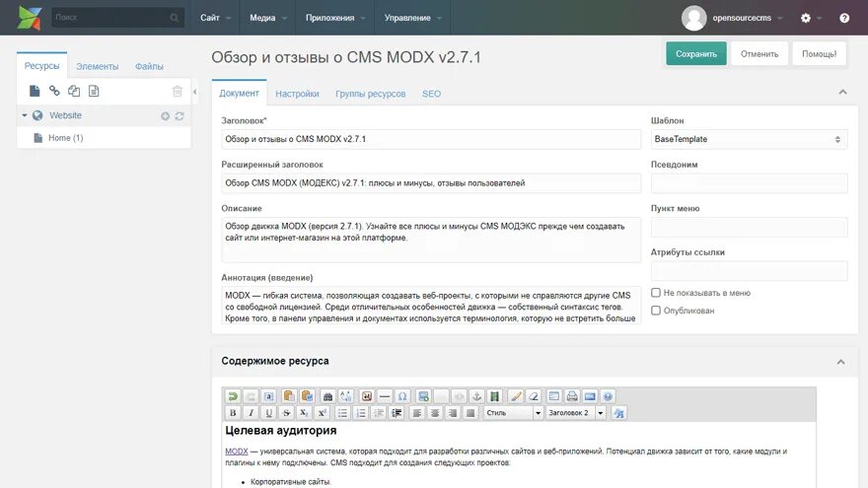Click the Сохранить button
868x488 pixels.
click(x=695, y=53)
